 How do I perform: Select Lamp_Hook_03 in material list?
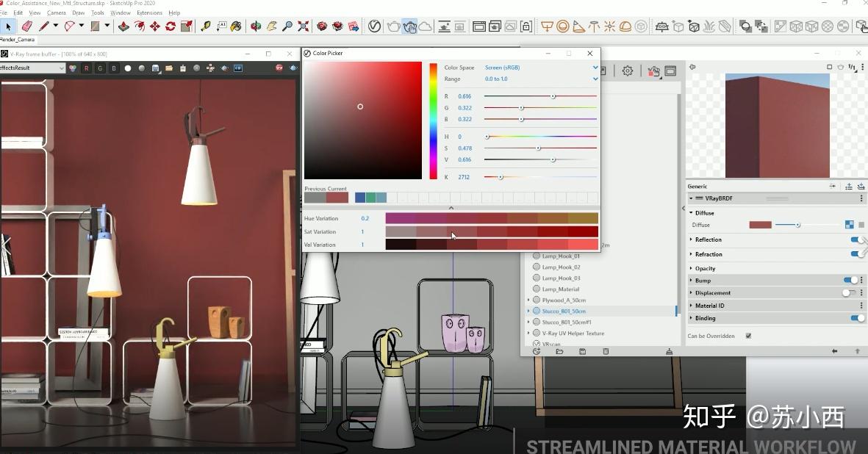(561, 278)
